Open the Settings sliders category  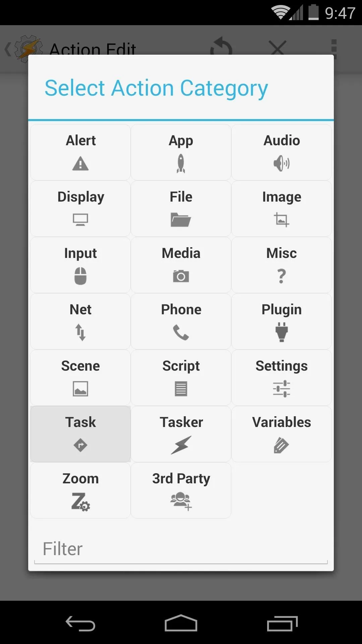coord(282,378)
